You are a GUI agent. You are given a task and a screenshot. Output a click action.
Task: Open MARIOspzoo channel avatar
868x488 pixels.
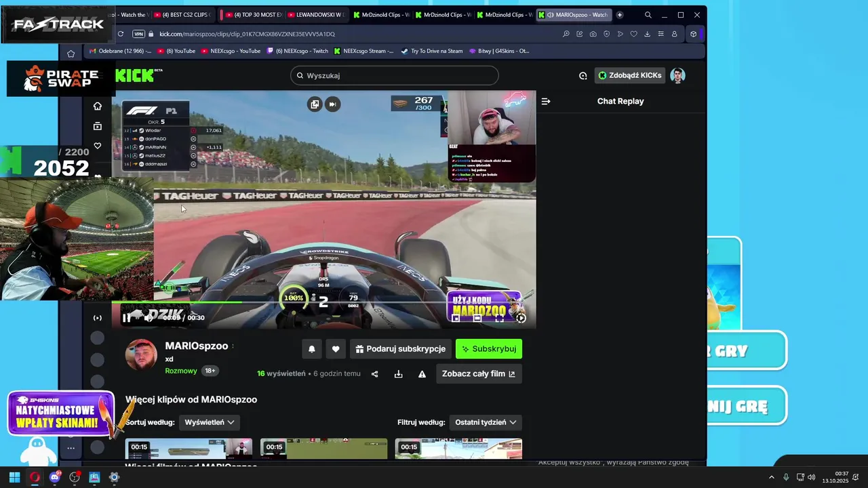[x=142, y=355]
